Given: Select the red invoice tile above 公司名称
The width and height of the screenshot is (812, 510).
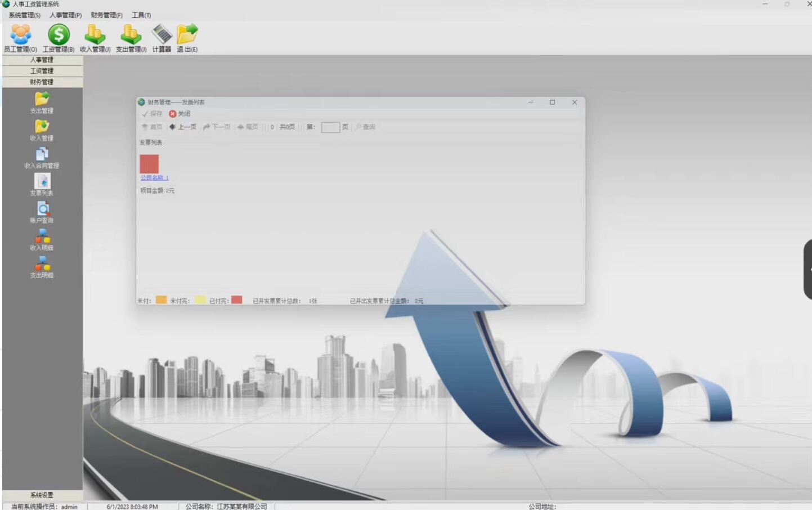Looking at the screenshot, I should [149, 164].
